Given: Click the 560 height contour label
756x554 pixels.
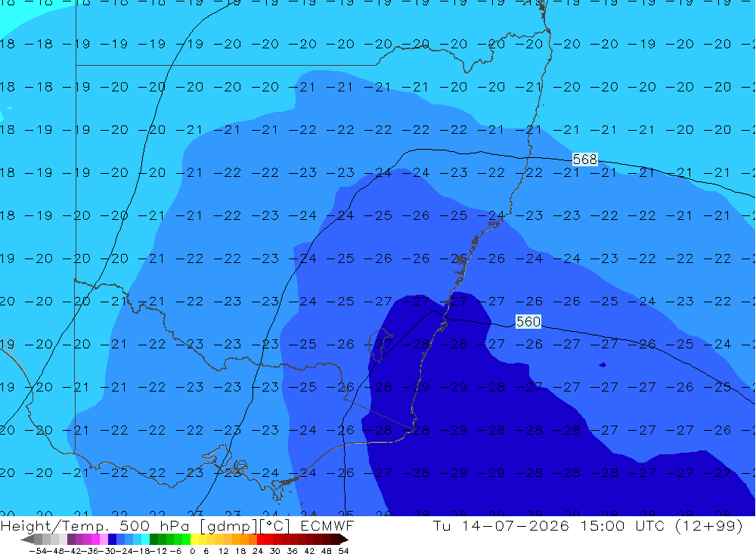Looking at the screenshot, I should click(x=528, y=321).
